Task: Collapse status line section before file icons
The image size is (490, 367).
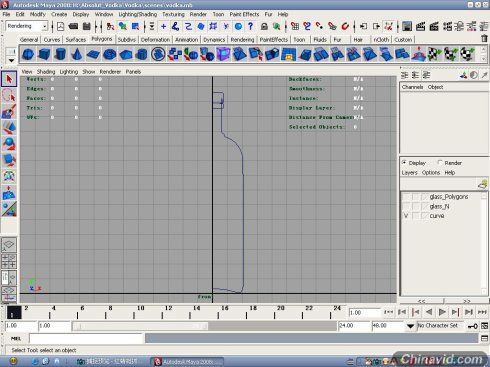Action: [x=53, y=26]
